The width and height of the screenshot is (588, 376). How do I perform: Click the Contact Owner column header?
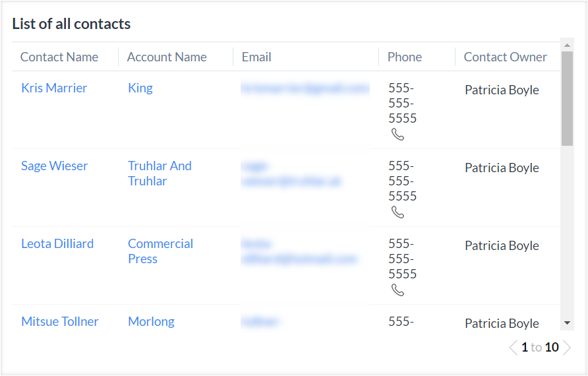[x=505, y=57]
